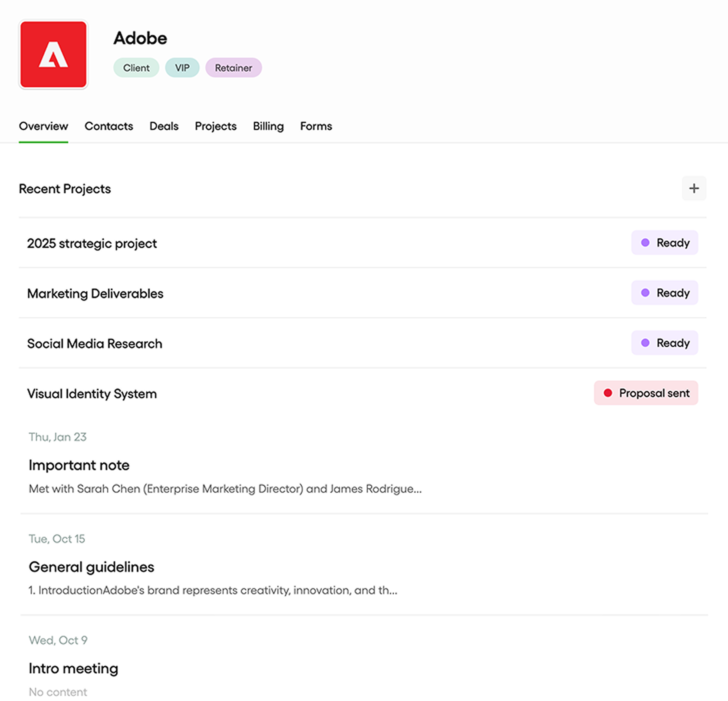Viewport: 728px width, 701px height.
Task: Click the Adobe company name heading
Action: 140,38
